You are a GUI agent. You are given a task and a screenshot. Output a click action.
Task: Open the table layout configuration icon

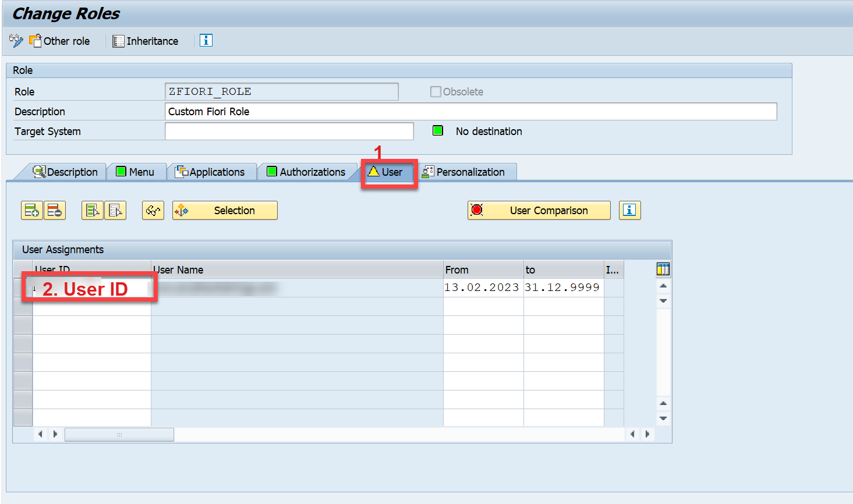(663, 268)
